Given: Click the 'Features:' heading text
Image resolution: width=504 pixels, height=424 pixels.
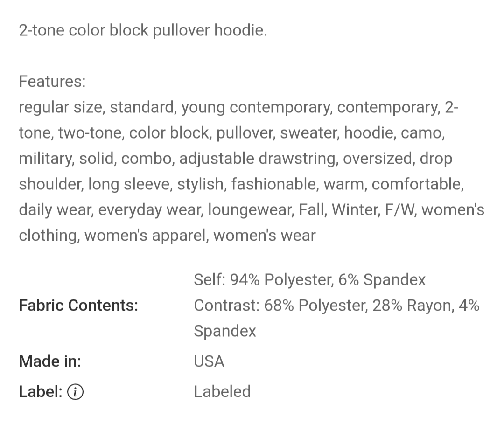Looking at the screenshot, I should (52, 81).
